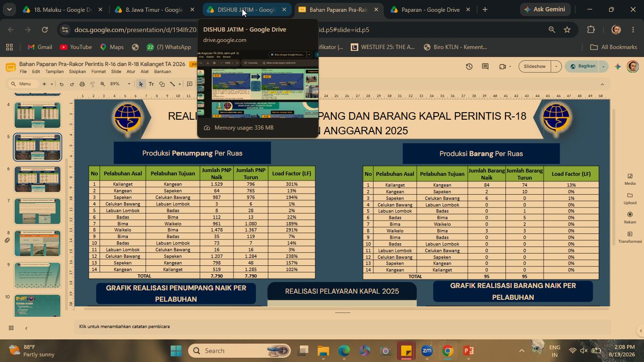Open the Media sidebar panel
The height and width of the screenshot is (362, 644).
[x=630, y=179]
